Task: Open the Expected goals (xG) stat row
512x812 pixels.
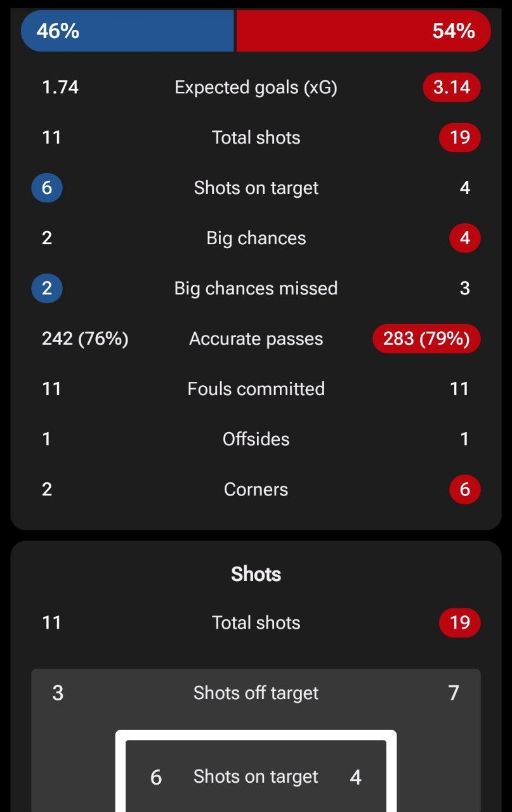Action: (256, 88)
